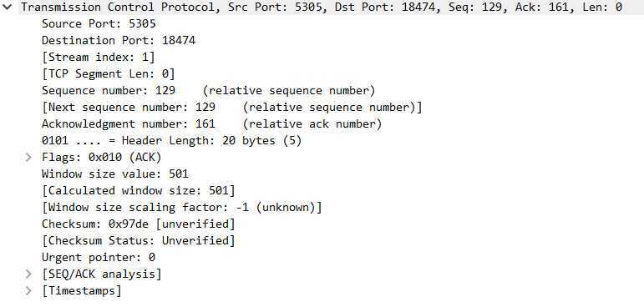Select the Destination Port: 18474 row
644x307 pixels.
tap(119, 40)
